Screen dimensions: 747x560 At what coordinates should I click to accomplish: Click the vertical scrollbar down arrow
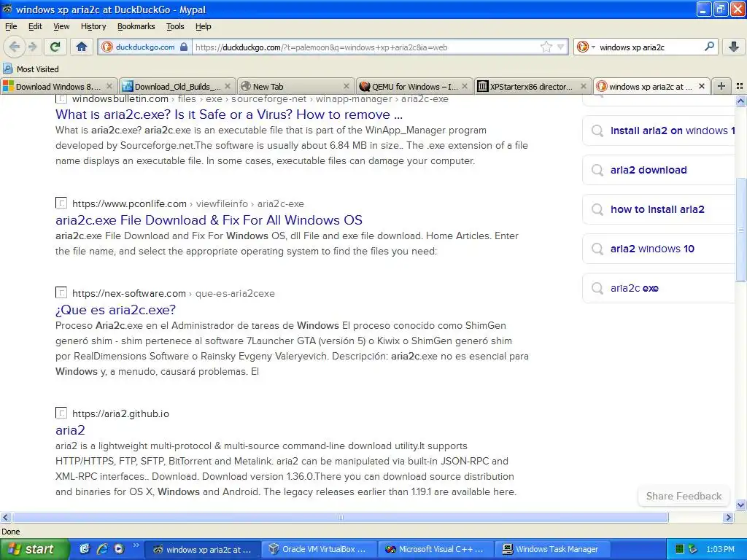click(741, 505)
